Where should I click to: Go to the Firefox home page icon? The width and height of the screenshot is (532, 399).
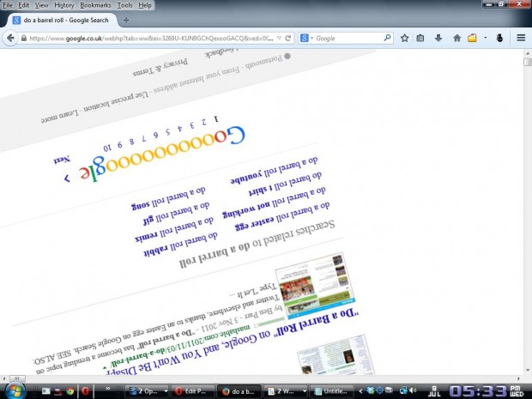[456, 38]
